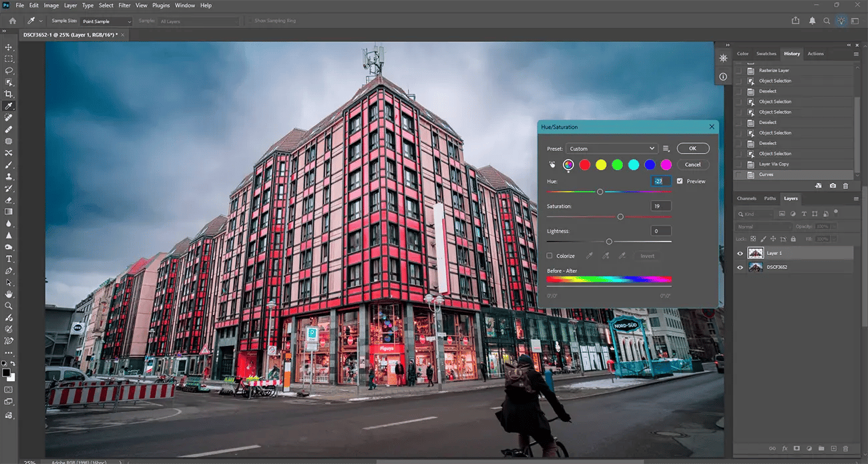Enable the Colorize checkbox

(550, 256)
